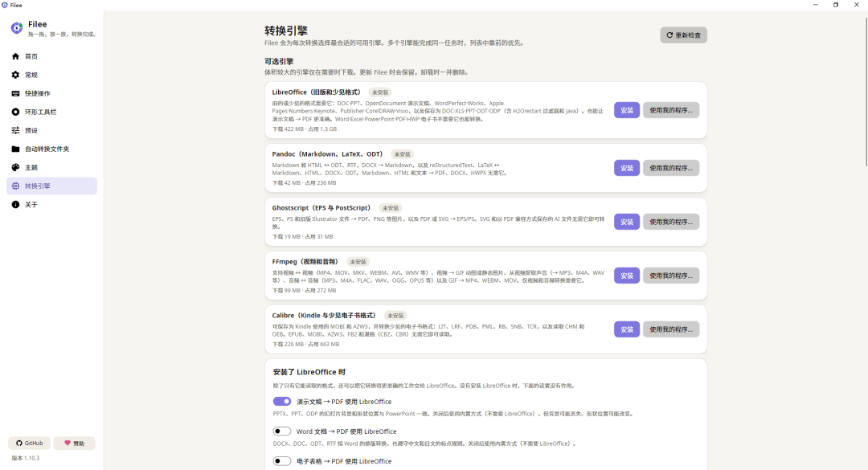Click the ring icon beside 环形工具栏

15,112
